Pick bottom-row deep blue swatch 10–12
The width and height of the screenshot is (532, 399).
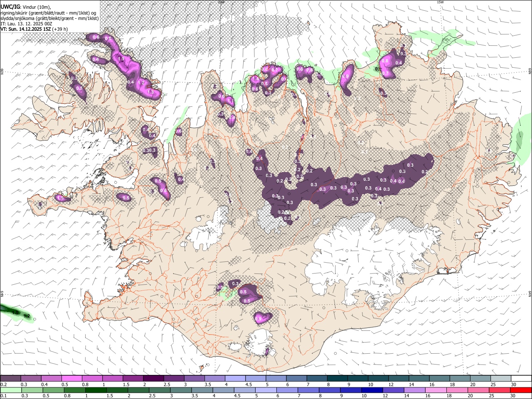pyautogui.click(x=372, y=390)
